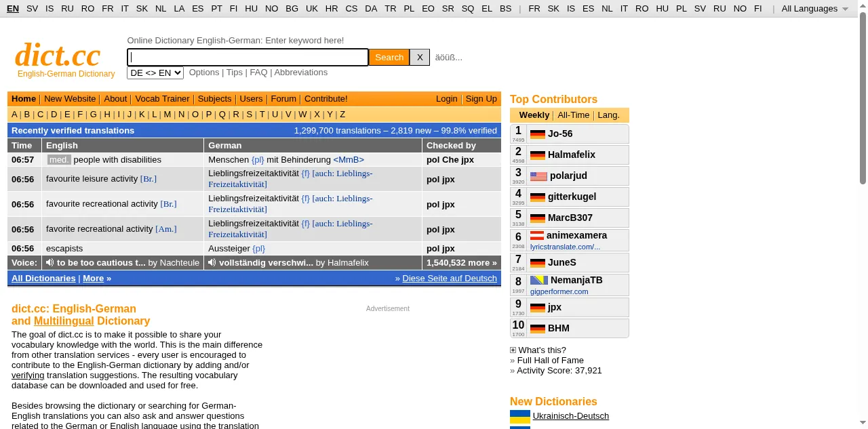This screenshot has width=868, height=429.
Task: Open Users menu item
Action: (x=251, y=99)
